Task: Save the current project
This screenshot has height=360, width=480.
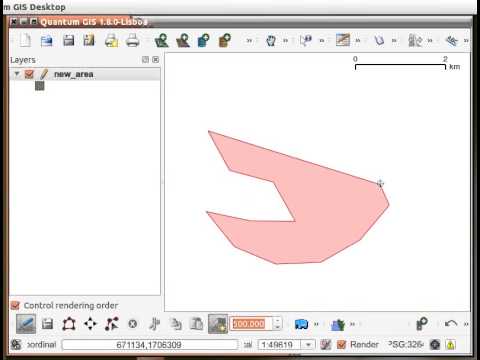Action: pos(69,41)
